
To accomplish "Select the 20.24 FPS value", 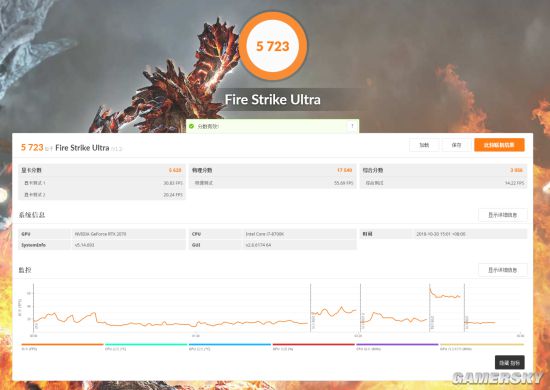I will point(173,195).
